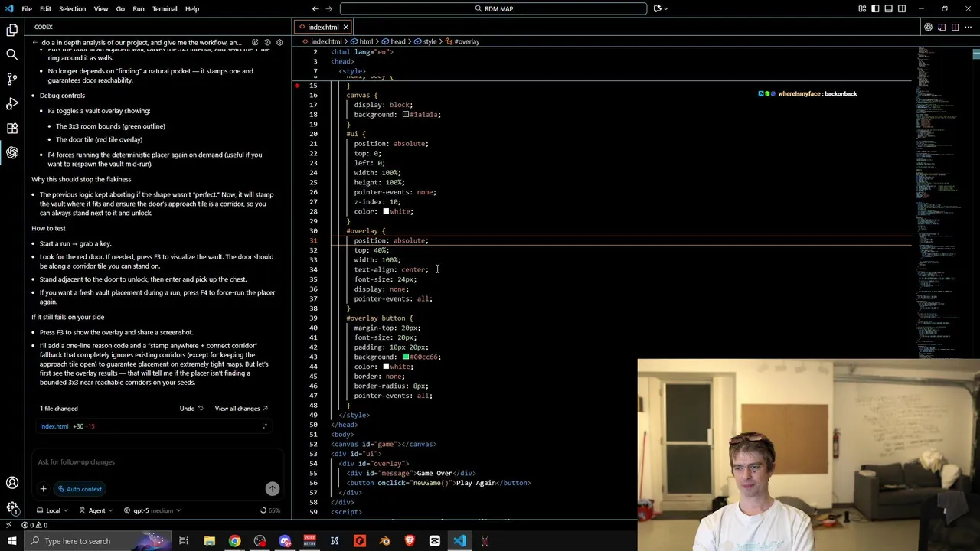Click the html breadcrumb
Screen dimensions: 980x551
[x=363, y=41]
